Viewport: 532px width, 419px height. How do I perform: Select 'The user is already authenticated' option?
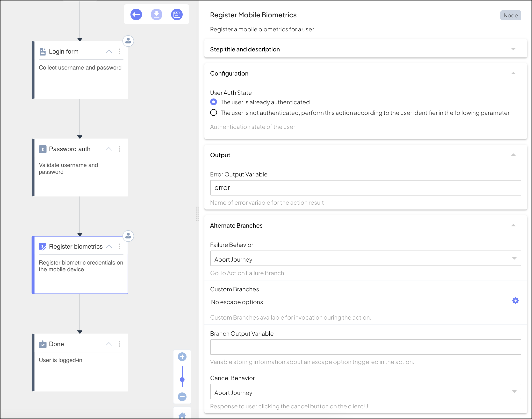(214, 102)
